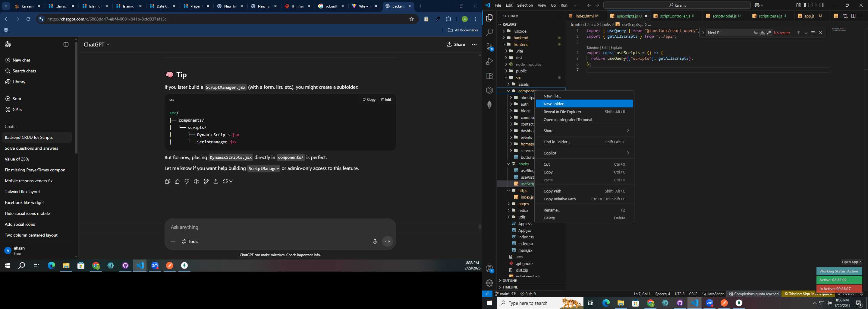Click the microphone dictate icon in prompt box
This screenshot has width=868, height=309.
[375, 241]
